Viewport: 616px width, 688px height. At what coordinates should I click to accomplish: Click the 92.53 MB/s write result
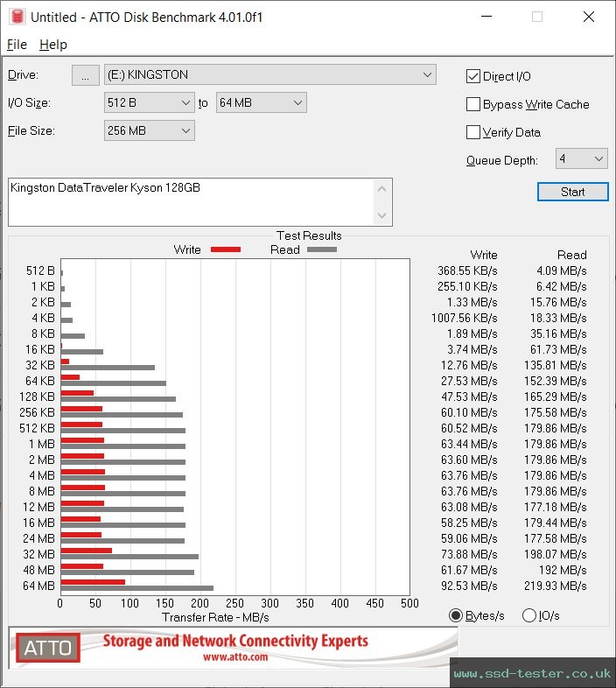469,586
